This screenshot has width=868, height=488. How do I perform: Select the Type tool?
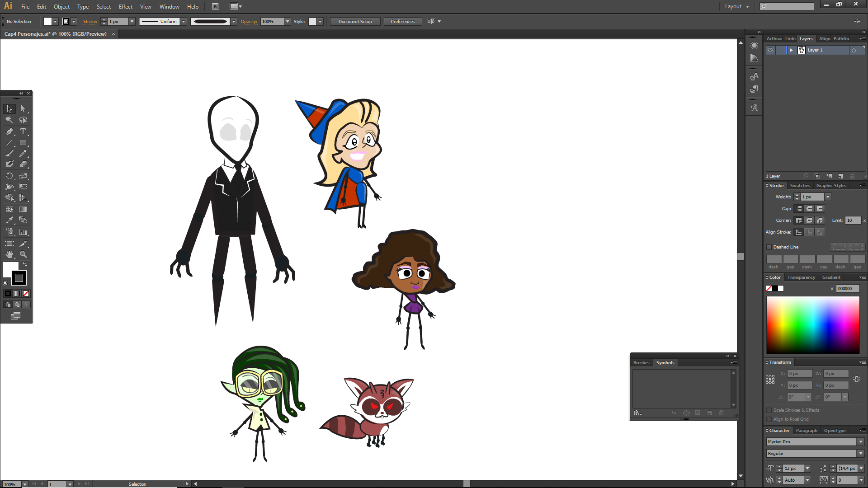coord(23,131)
